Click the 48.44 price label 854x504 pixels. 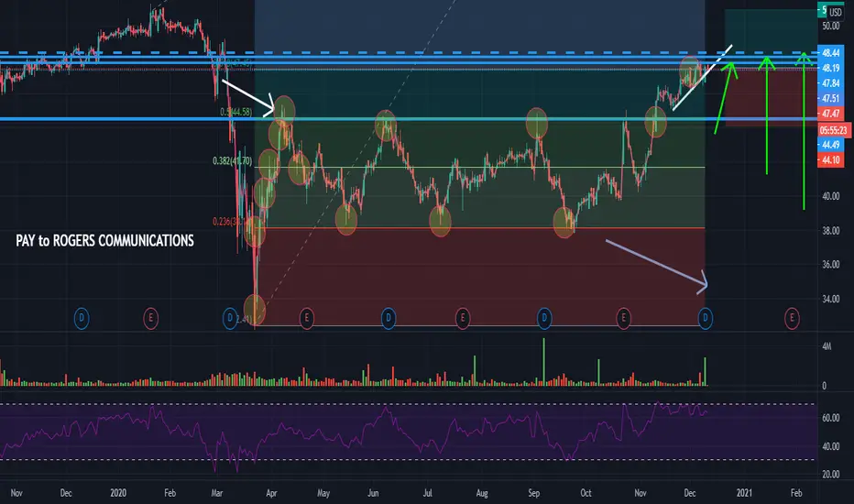[830, 53]
